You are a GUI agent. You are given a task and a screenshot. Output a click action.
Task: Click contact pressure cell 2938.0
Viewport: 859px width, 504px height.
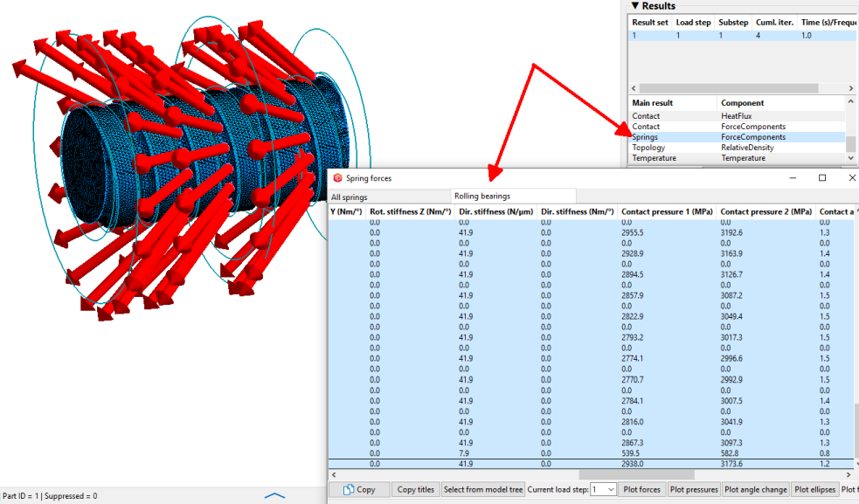pyautogui.click(x=632, y=464)
